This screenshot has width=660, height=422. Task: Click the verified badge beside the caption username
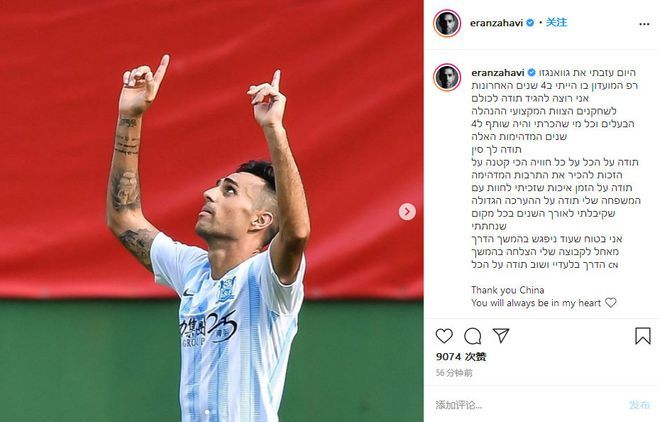(531, 73)
